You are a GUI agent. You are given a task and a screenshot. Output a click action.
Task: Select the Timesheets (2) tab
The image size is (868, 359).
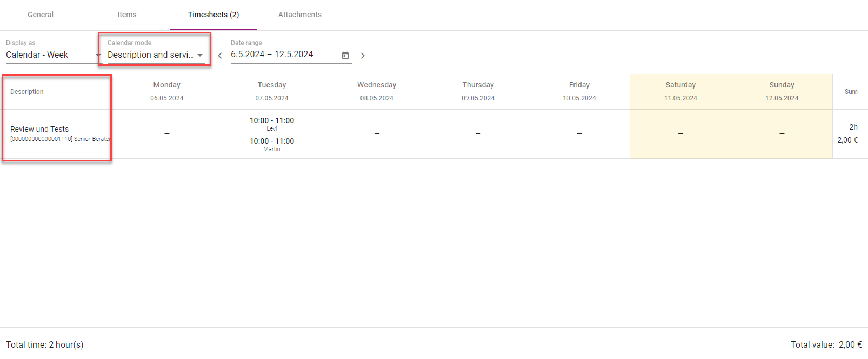click(213, 15)
